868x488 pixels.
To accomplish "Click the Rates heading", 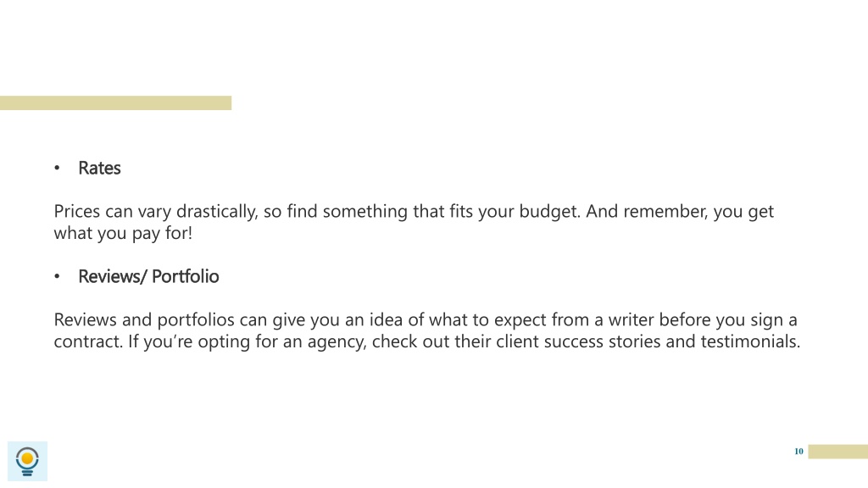I will coord(99,169).
